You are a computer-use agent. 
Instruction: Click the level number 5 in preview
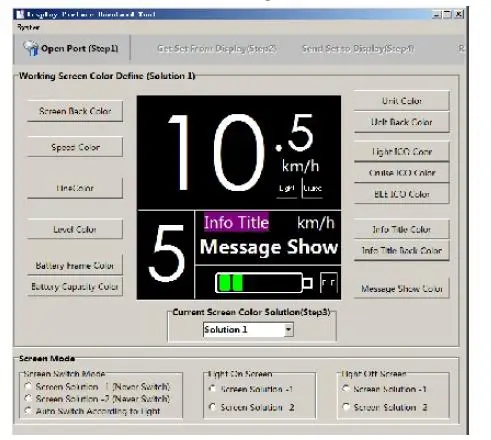click(x=166, y=252)
